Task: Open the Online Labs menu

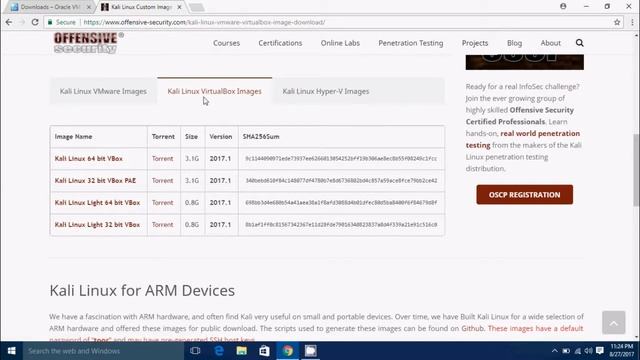Action: pyautogui.click(x=340, y=43)
